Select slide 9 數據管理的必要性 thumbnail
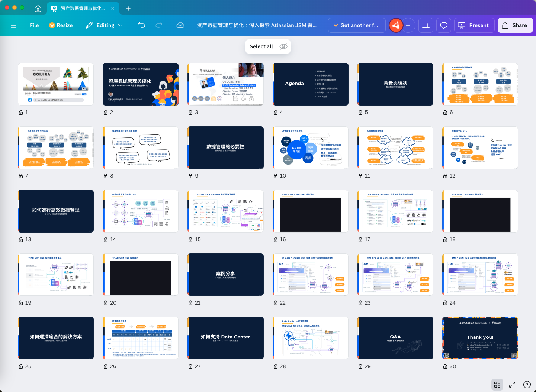The image size is (536, 392). pyautogui.click(x=226, y=148)
